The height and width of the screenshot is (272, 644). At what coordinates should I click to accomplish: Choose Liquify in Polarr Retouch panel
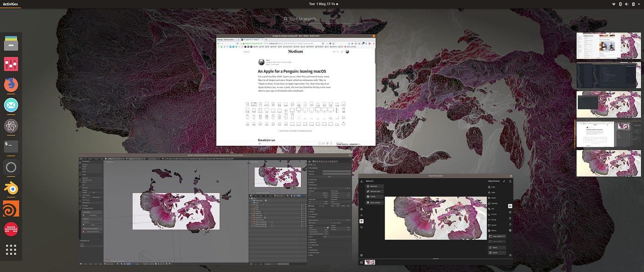pos(374,197)
